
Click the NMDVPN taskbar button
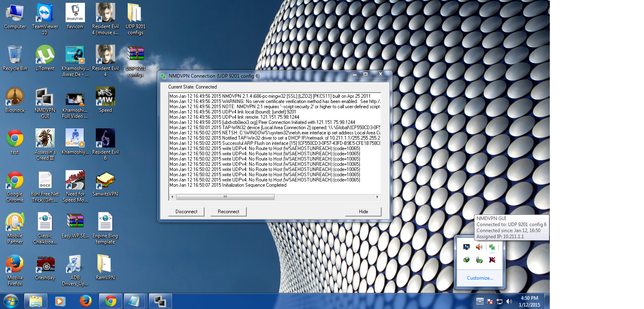160,301
